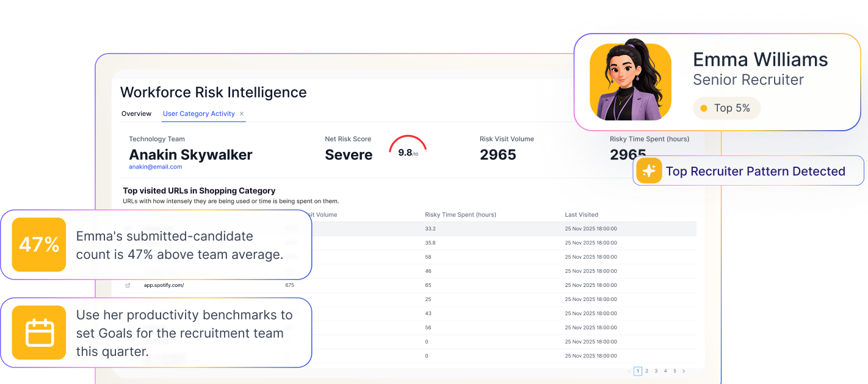Open the external link icon beside app.spotify.com
The image size is (868, 384).
[x=128, y=285]
